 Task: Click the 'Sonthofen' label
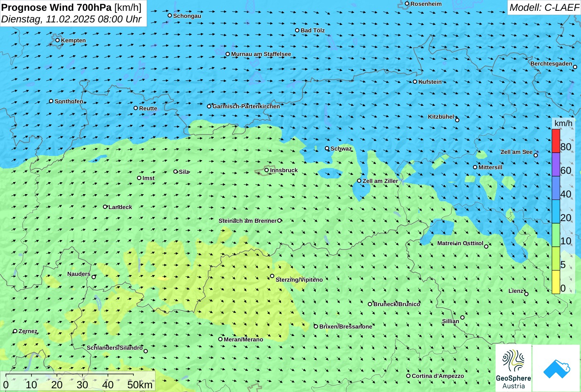pyautogui.click(x=69, y=101)
